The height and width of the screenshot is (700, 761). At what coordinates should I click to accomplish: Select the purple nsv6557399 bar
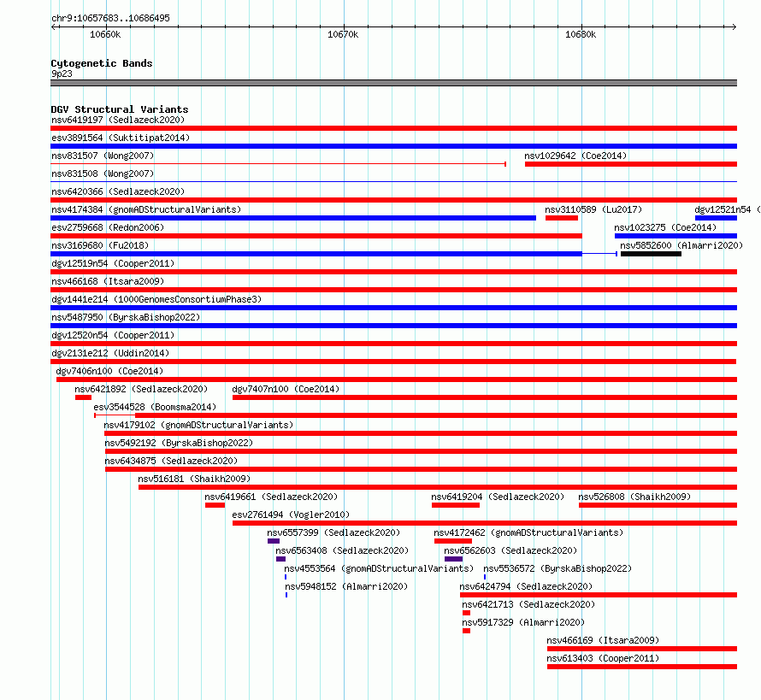pyautogui.click(x=274, y=541)
